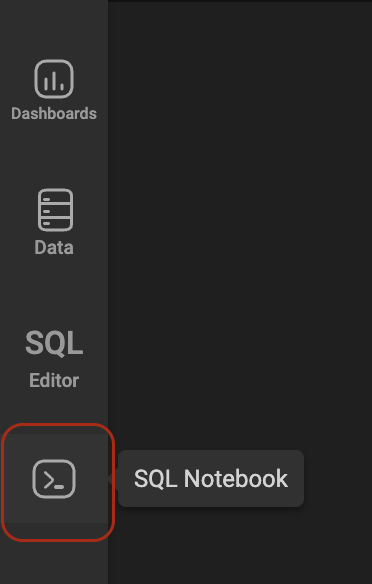This screenshot has height=584, width=372.
Task: Click the word Notebook in the tooltip
Action: 236,479
